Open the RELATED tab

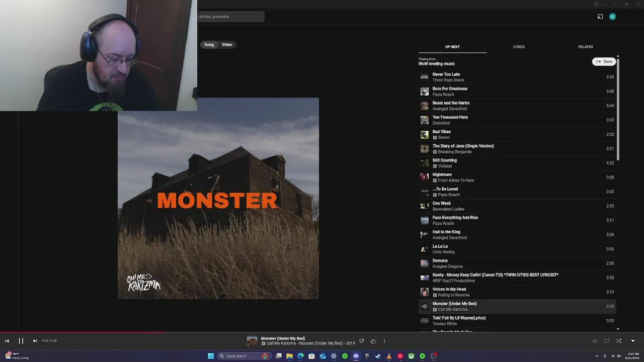click(586, 47)
